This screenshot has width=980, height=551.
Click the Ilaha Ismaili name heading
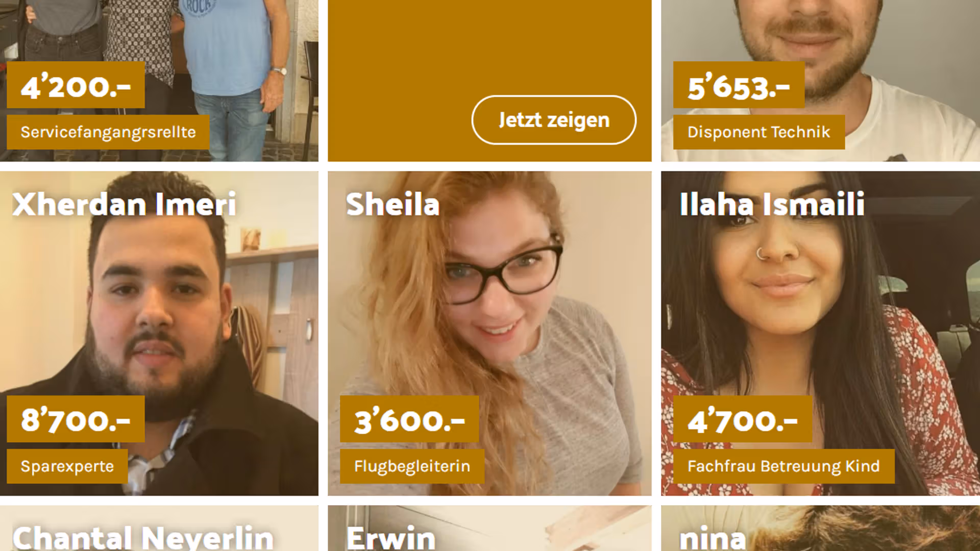772,204
